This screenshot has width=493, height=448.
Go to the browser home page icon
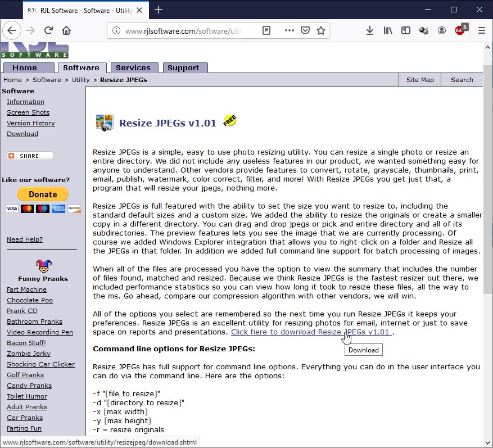[x=66, y=30]
